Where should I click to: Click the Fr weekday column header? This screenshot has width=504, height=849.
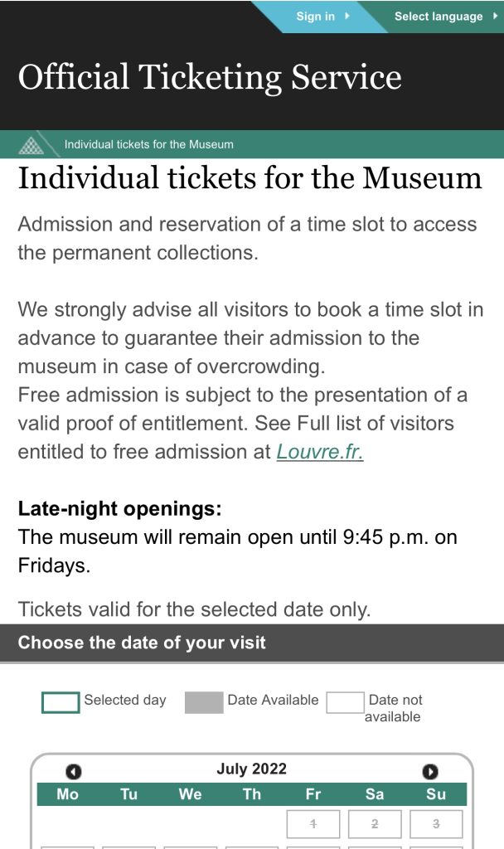(x=313, y=794)
